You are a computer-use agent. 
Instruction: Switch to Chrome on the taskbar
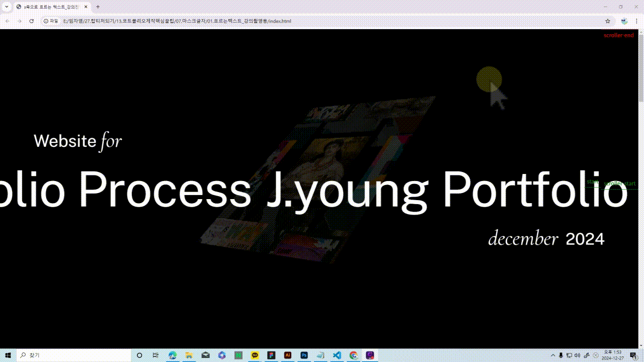pos(354,355)
